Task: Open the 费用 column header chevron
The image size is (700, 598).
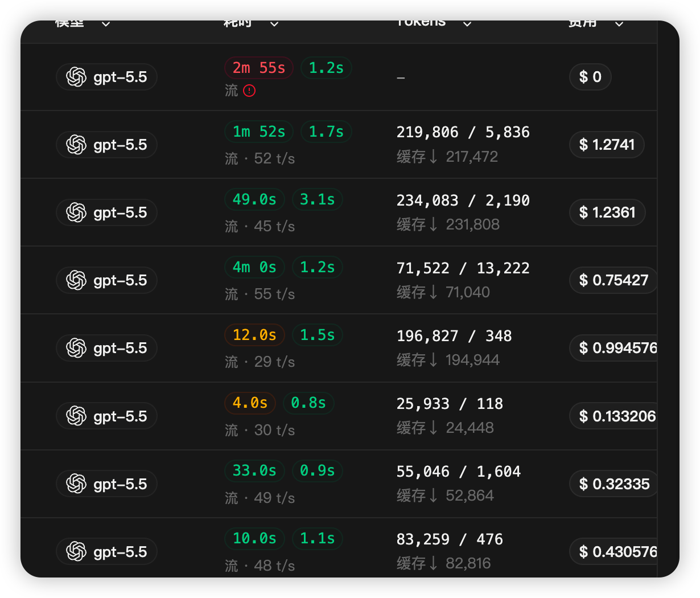Action: tap(619, 23)
